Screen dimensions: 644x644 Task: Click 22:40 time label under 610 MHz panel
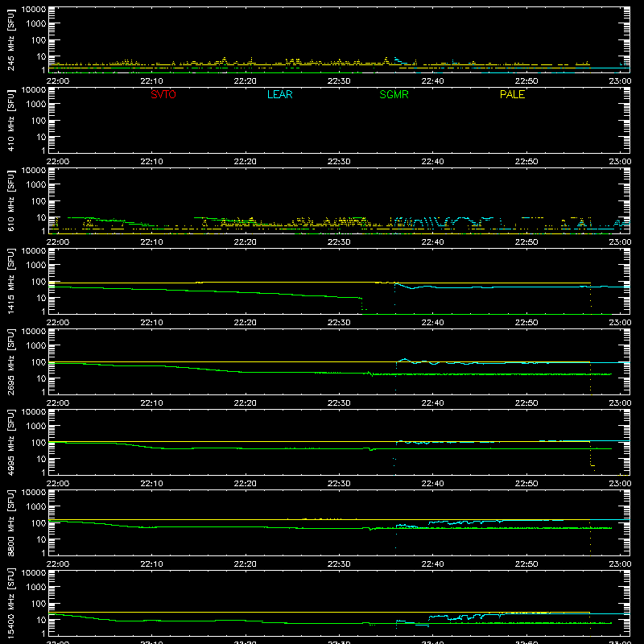(432, 242)
